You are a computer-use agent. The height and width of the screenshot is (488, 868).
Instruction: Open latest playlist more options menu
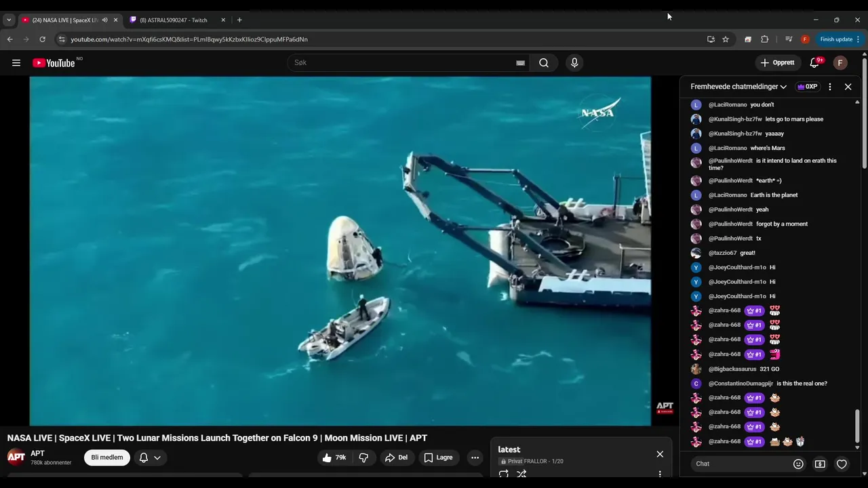pyautogui.click(x=660, y=474)
